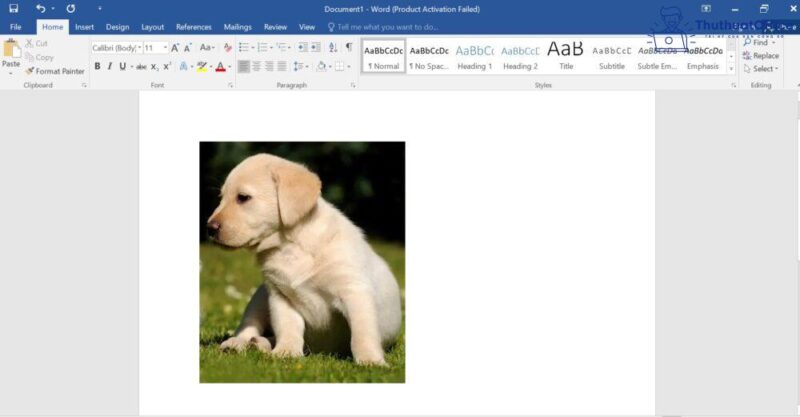Switch to the View tab
Image resolution: width=800 pixels, height=417 pixels.
pyautogui.click(x=307, y=27)
